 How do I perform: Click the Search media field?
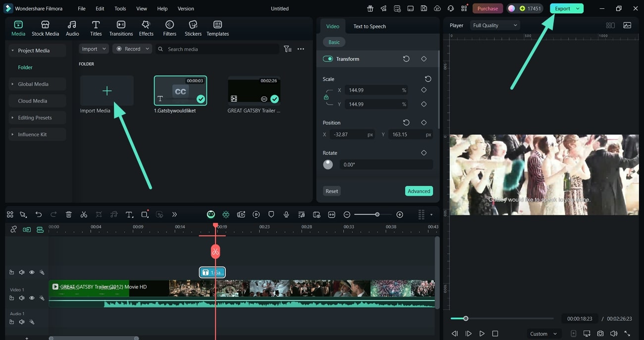pyautogui.click(x=217, y=49)
